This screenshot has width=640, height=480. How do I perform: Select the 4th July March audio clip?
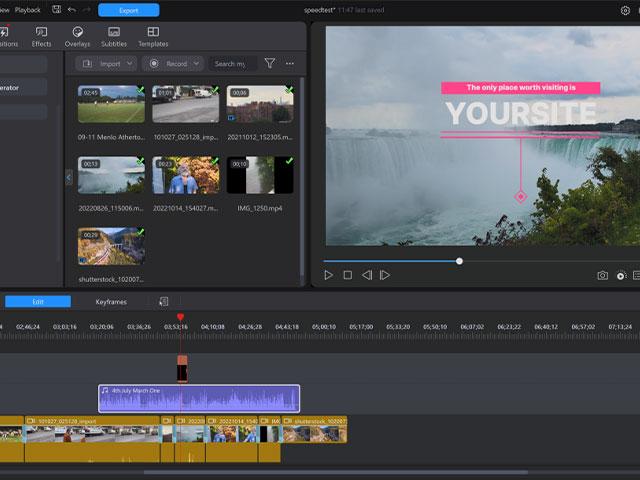click(x=199, y=398)
